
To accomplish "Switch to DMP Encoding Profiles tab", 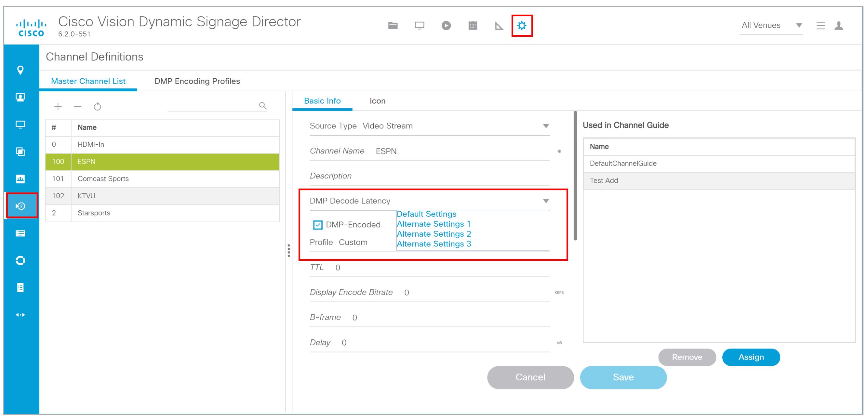I will [x=197, y=81].
